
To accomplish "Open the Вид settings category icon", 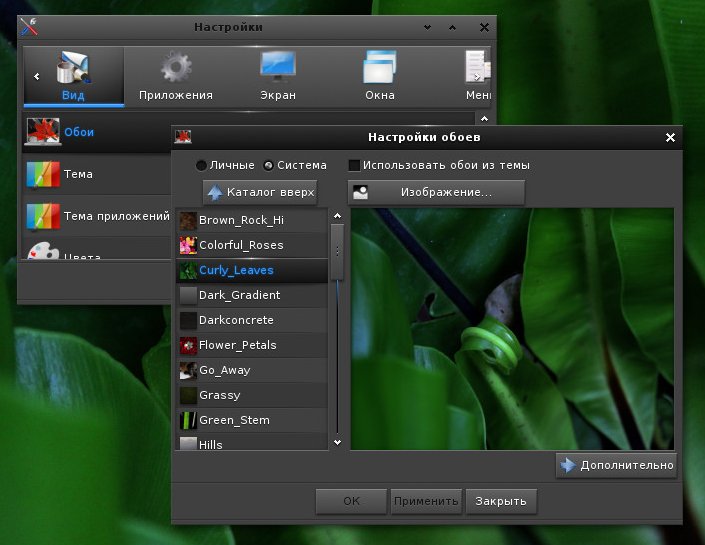I will pos(74,67).
